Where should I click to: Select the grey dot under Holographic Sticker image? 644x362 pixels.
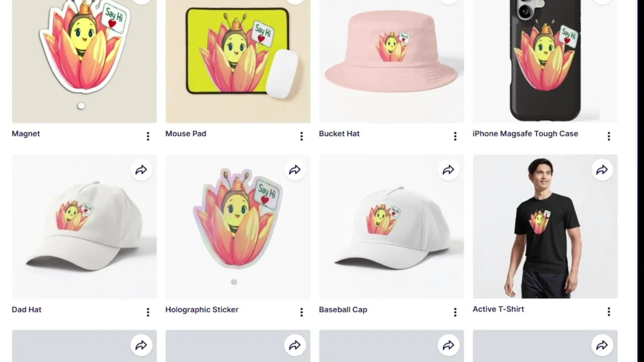[234, 282]
